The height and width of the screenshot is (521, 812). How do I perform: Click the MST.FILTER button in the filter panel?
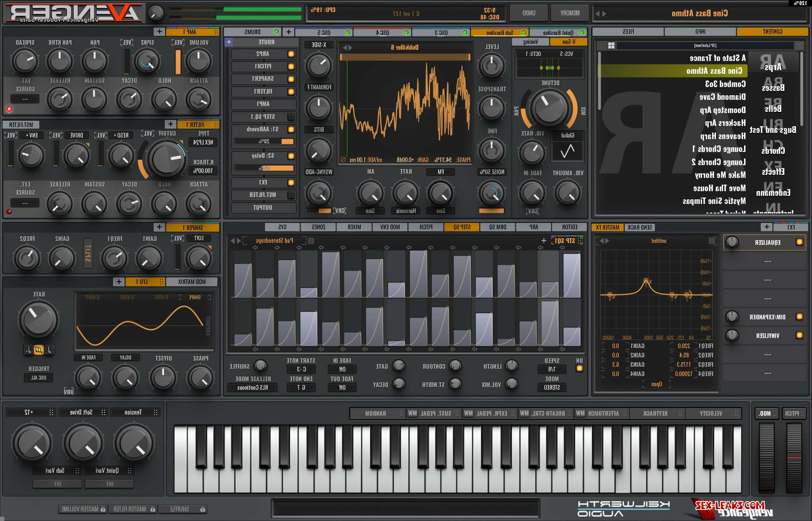coord(21,125)
